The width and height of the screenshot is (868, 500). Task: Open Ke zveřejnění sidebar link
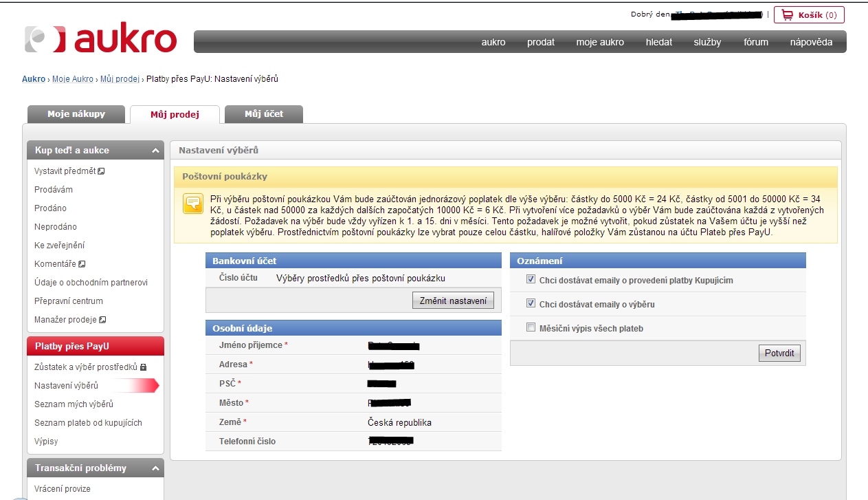(60, 246)
